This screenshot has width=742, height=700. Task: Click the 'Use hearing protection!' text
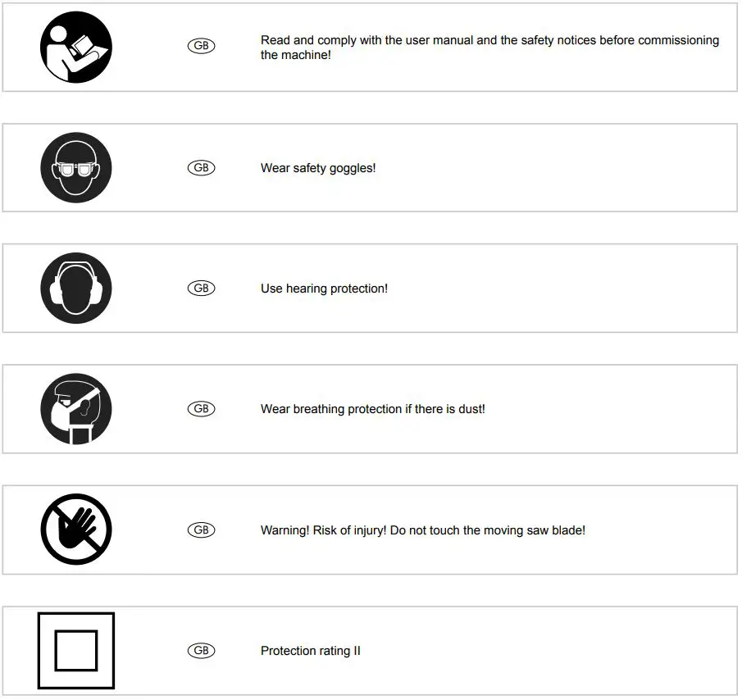coord(324,289)
